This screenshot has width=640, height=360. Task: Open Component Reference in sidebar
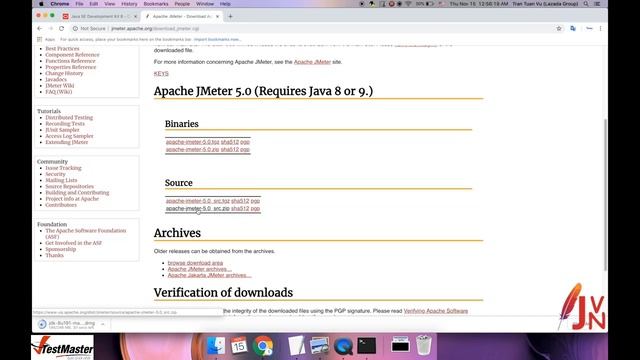click(72, 55)
